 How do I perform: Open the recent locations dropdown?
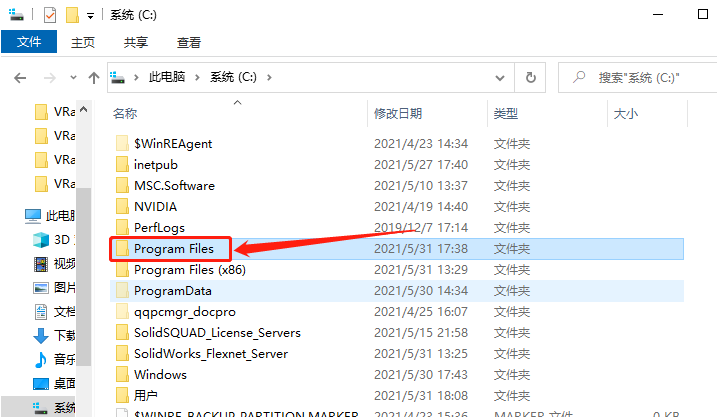tap(73, 78)
